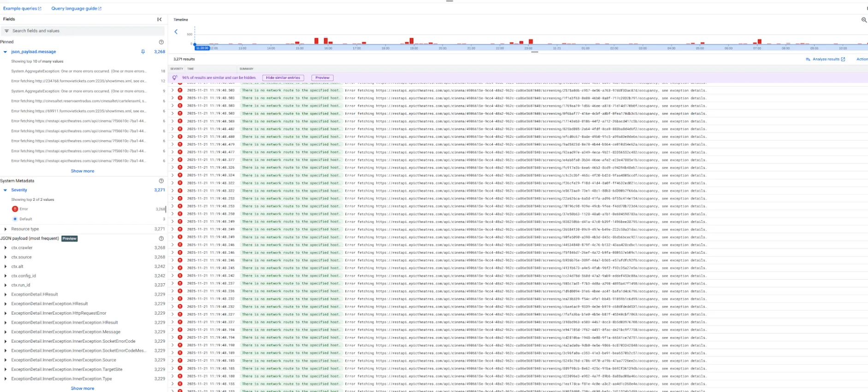Click the SUMMARY column header

pyautogui.click(x=247, y=69)
